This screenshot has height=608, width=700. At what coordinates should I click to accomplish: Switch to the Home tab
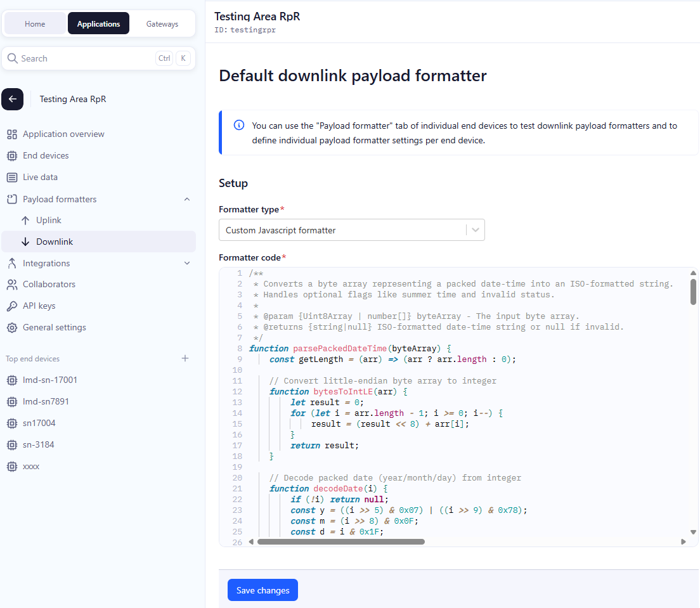35,24
